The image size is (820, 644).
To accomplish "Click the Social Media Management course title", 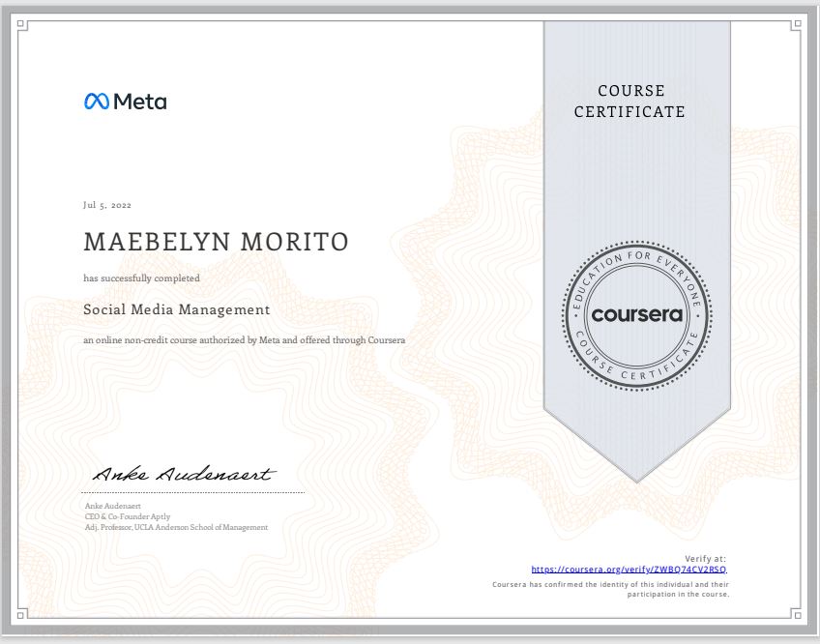I will (177, 309).
